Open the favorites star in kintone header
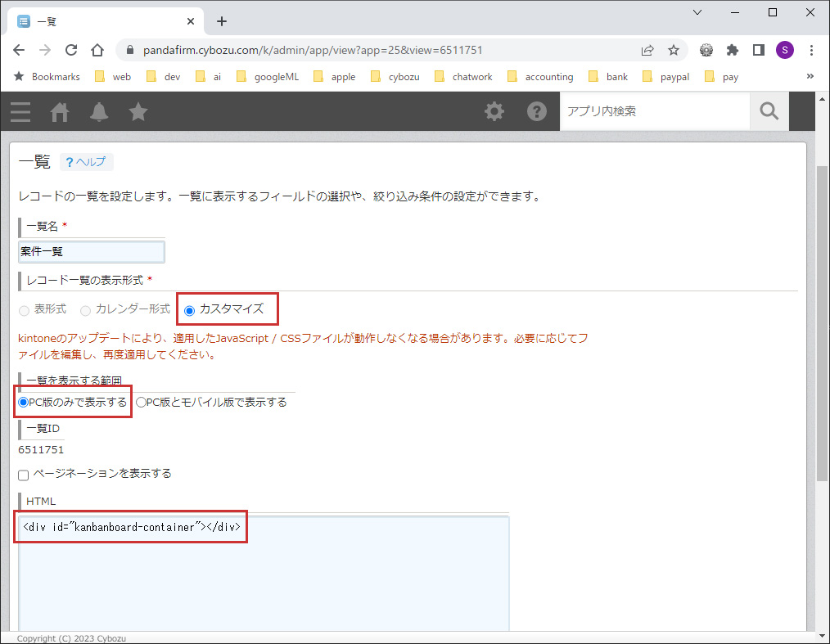The width and height of the screenshot is (830, 644). 138,111
